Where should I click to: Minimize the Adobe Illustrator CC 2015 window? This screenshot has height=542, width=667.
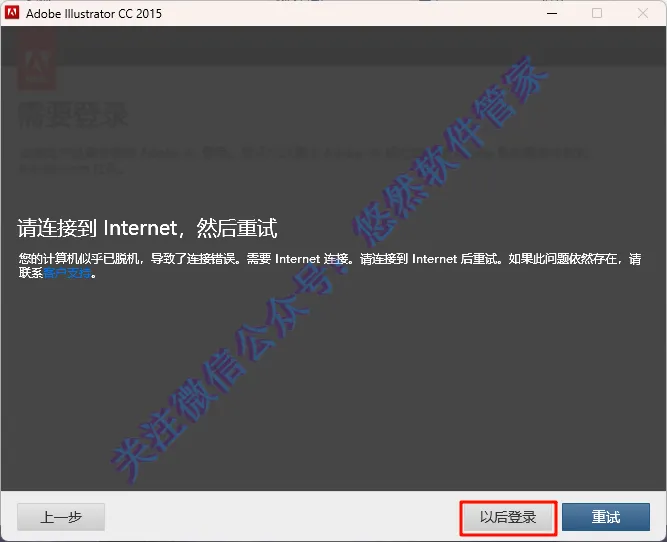[x=552, y=13]
